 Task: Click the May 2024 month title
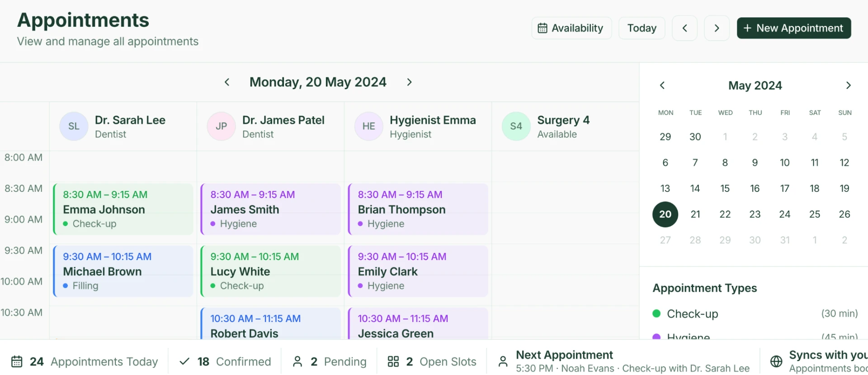point(755,85)
